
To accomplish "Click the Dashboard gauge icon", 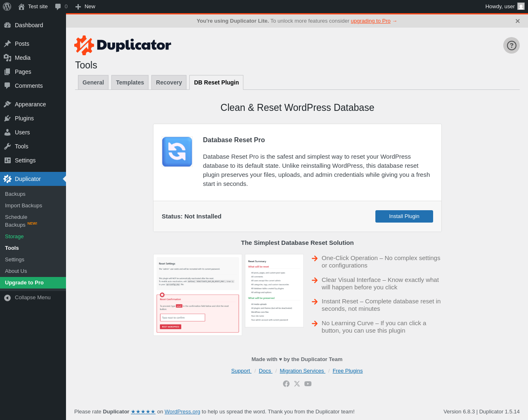I will pos(7,25).
